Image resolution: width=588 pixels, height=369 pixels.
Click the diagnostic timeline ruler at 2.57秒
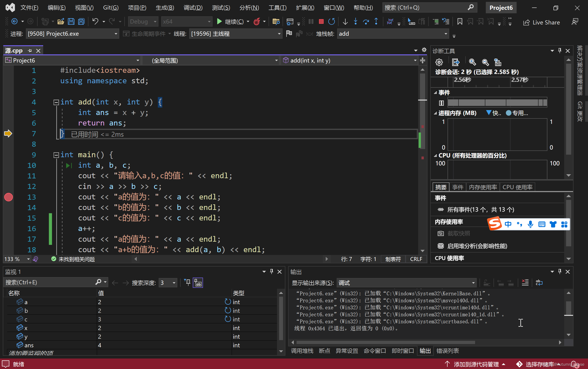click(x=519, y=80)
